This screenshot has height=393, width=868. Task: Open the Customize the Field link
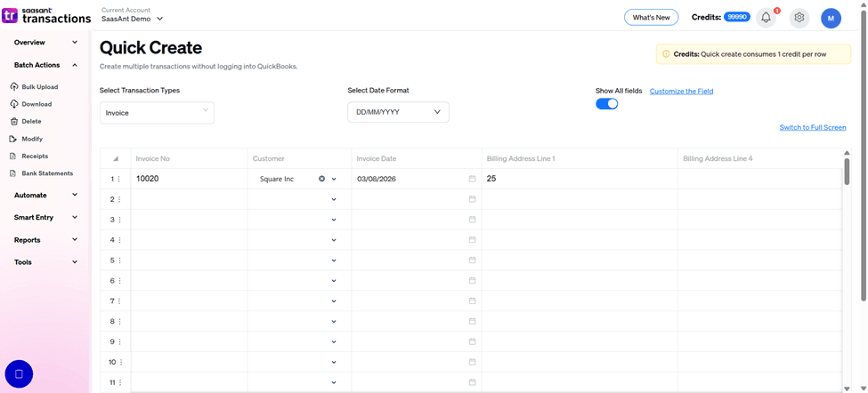point(681,92)
